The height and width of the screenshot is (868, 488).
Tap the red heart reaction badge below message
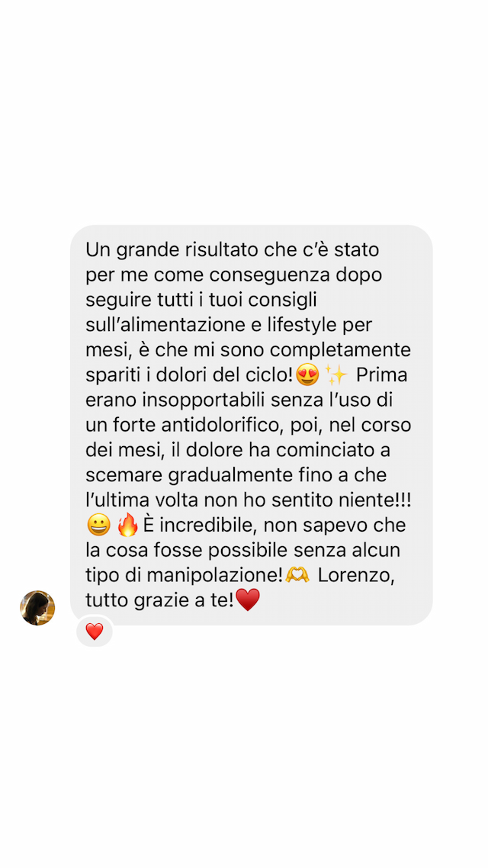(x=95, y=632)
